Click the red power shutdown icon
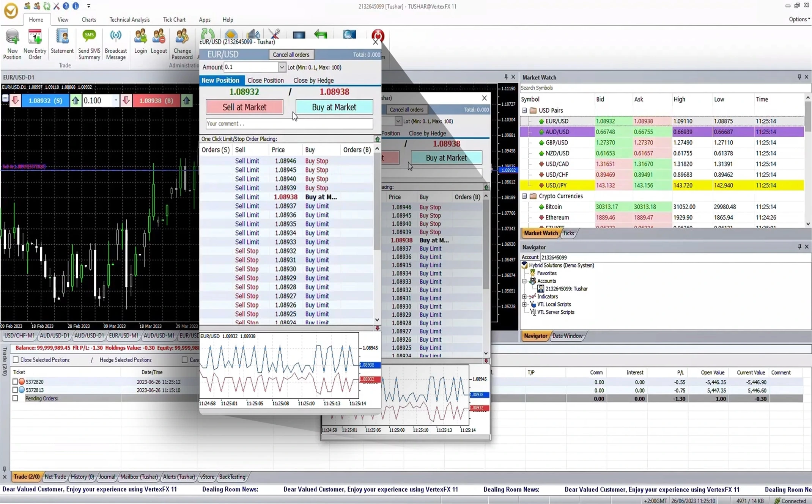The width and height of the screenshot is (812, 504). pyautogui.click(x=378, y=36)
